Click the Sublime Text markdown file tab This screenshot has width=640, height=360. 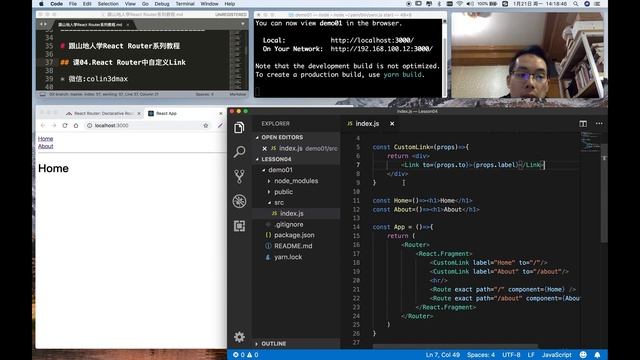pyautogui.click(x=91, y=24)
